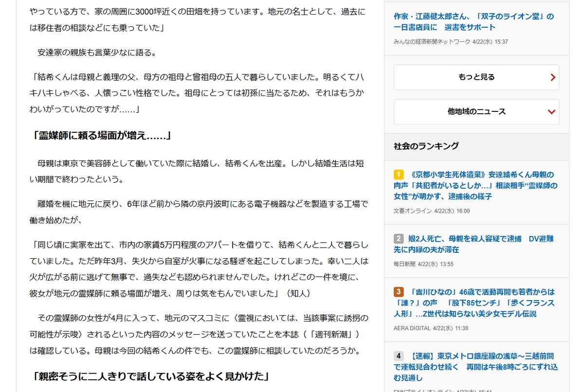Click the text 文春オンライン 4/22(水) 16:00
584x392 pixels.
coord(432,211)
